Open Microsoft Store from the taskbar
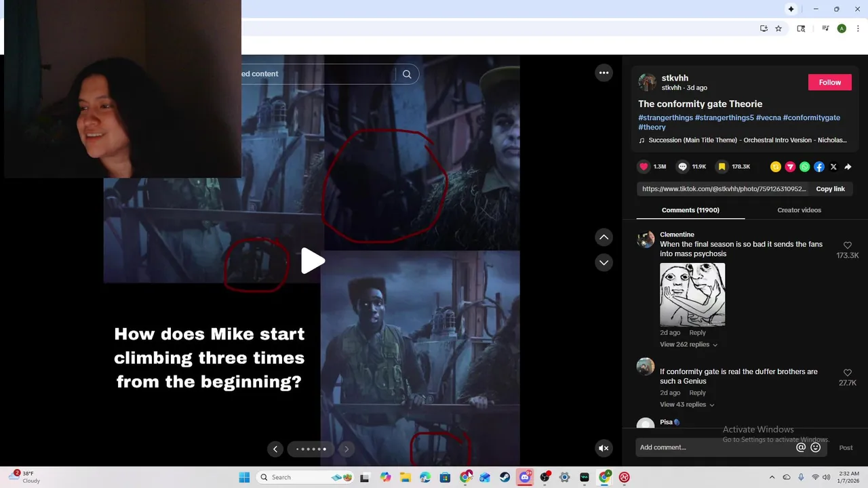The height and width of the screenshot is (488, 868). 445,477
